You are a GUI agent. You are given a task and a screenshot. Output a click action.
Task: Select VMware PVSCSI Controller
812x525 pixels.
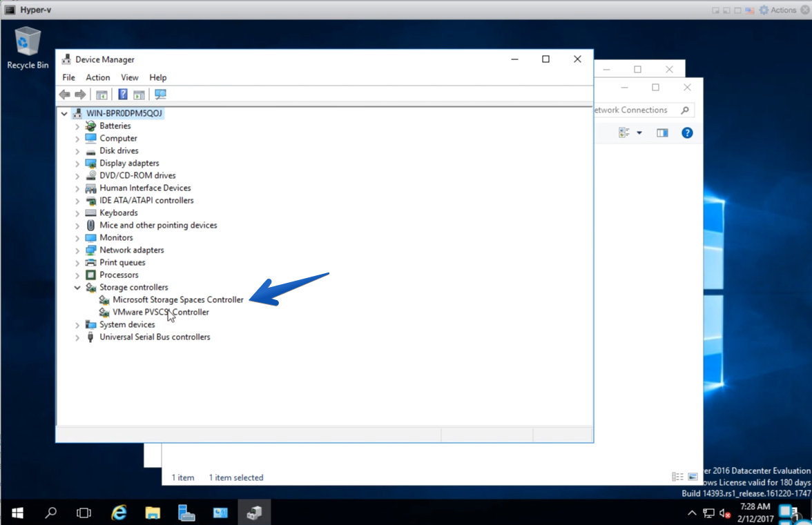160,312
